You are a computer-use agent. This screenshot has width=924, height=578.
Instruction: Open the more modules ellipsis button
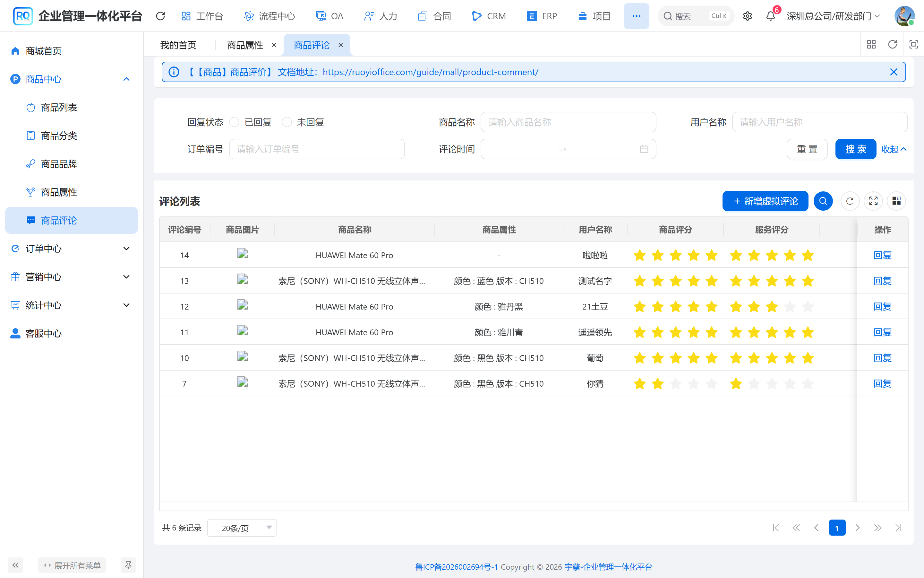636,16
